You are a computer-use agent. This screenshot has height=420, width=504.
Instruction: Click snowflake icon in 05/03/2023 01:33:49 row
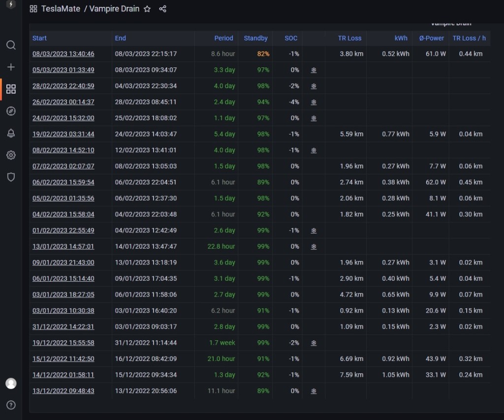pos(314,70)
